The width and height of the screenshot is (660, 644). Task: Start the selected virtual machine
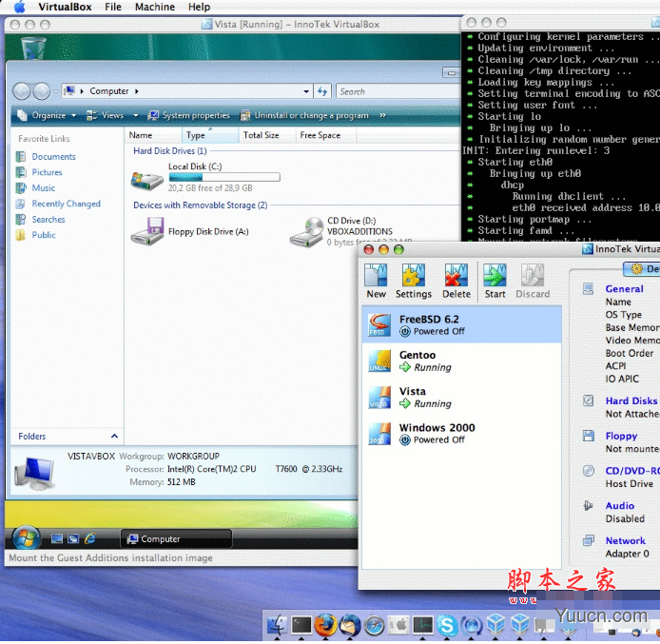(495, 282)
